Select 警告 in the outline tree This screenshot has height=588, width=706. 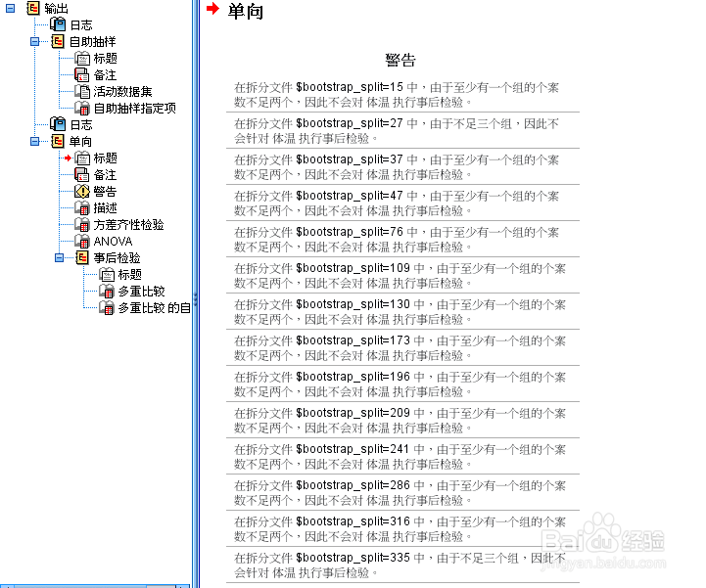click(x=105, y=192)
